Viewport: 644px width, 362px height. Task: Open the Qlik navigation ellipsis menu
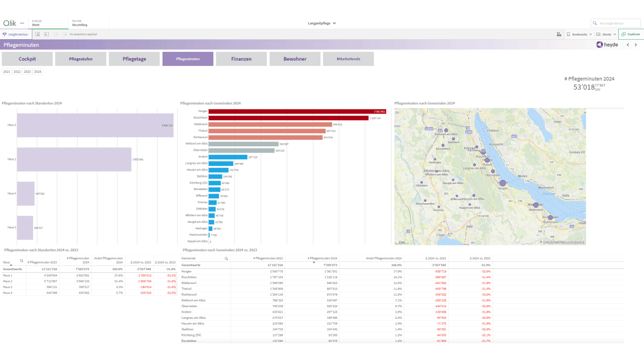(22, 23)
